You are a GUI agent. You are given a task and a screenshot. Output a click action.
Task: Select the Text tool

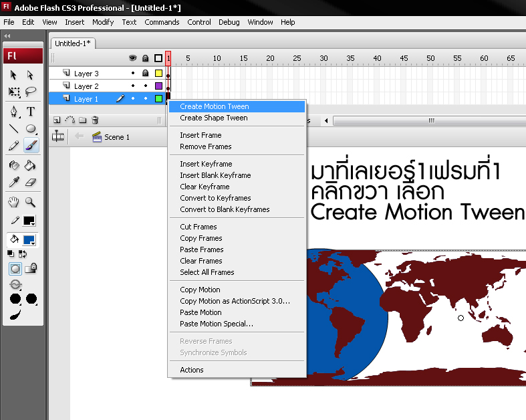click(x=31, y=112)
